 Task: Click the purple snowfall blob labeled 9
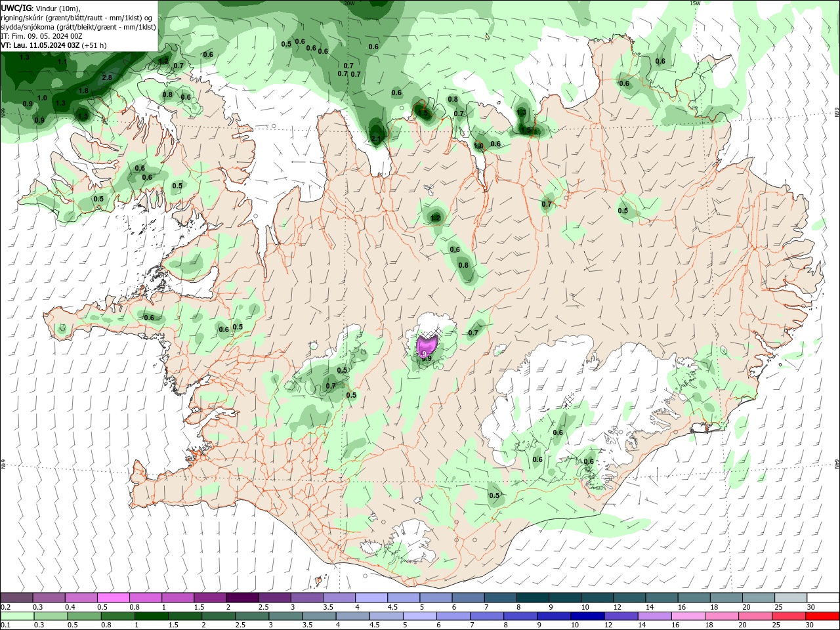click(427, 345)
